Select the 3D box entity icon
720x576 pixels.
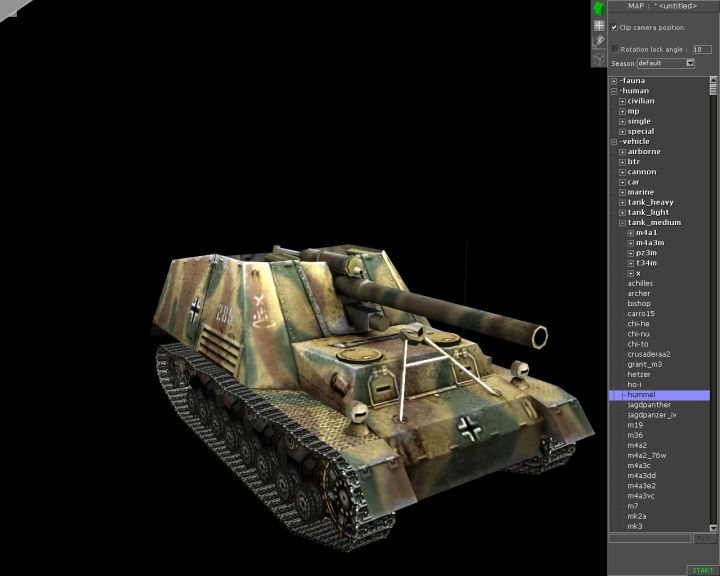598,58
